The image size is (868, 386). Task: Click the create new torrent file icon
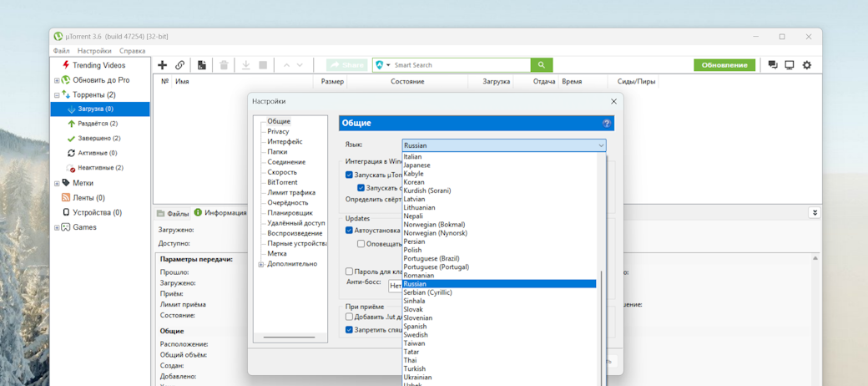tap(201, 65)
